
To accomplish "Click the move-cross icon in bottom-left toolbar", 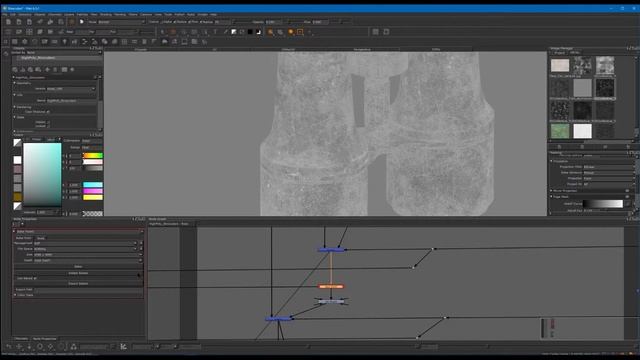I will 19,347.
